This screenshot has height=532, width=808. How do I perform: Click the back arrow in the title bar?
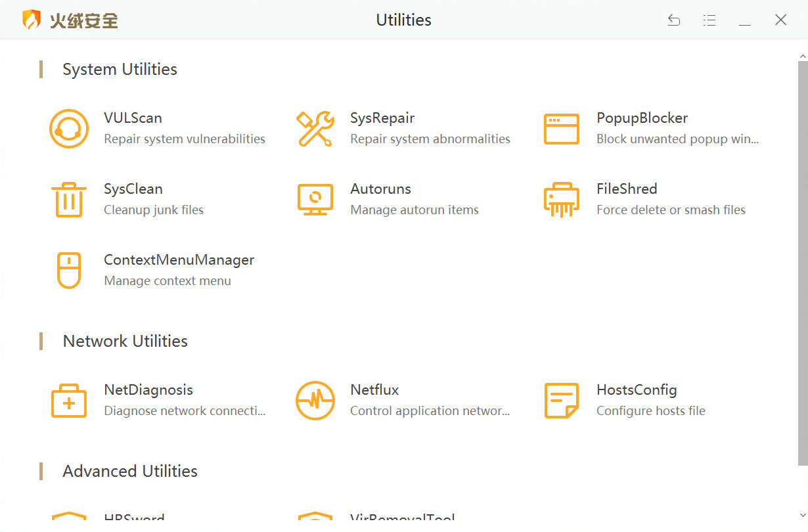pos(674,20)
